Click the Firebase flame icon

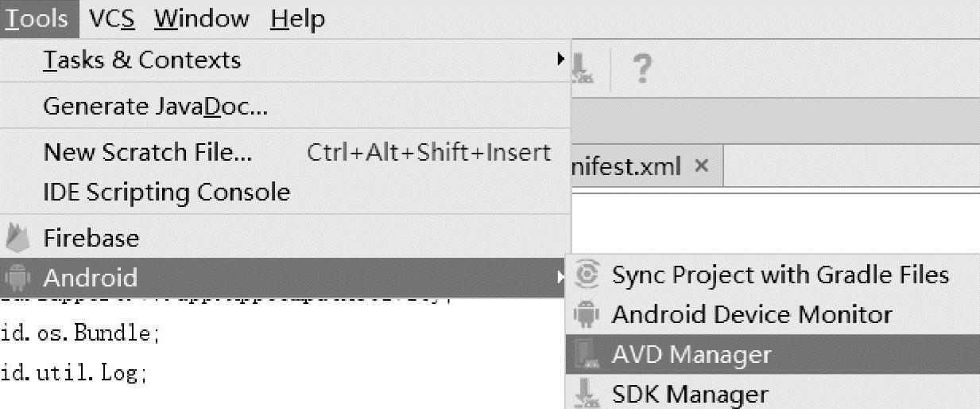point(17,237)
